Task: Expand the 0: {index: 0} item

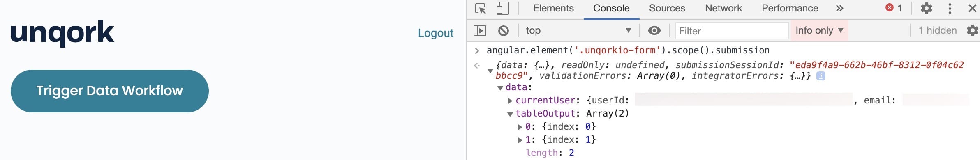Action: [x=520, y=127]
